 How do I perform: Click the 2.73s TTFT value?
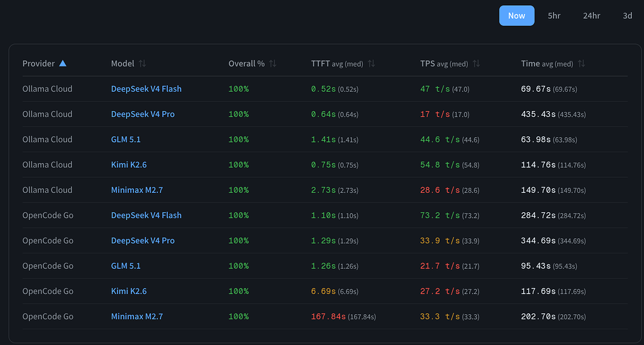(x=323, y=190)
